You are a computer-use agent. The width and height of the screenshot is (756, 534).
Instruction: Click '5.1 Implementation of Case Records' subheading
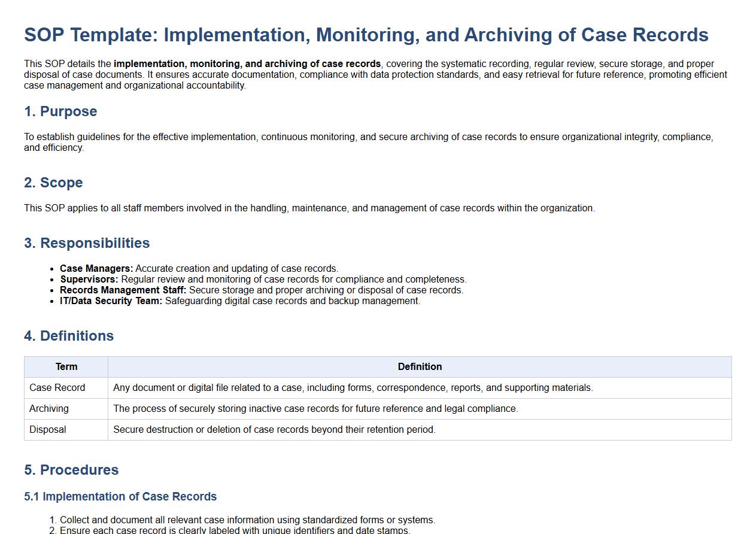point(120,497)
